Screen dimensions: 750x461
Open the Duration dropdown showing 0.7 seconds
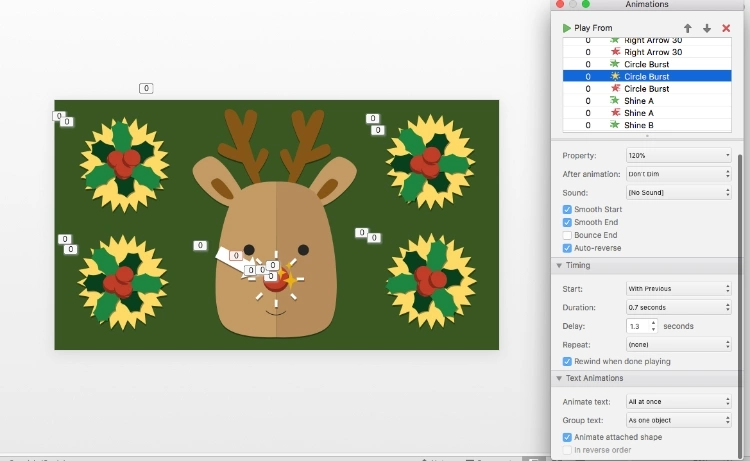pos(678,307)
